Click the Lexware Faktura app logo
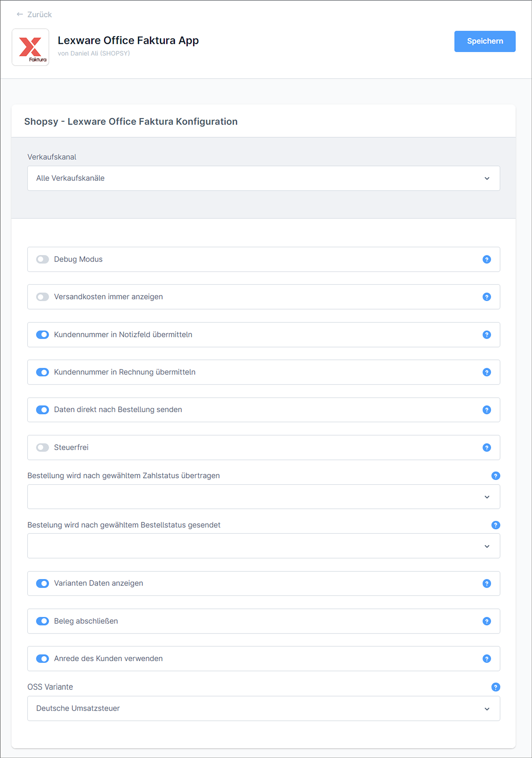This screenshot has width=532, height=758. tap(30, 47)
